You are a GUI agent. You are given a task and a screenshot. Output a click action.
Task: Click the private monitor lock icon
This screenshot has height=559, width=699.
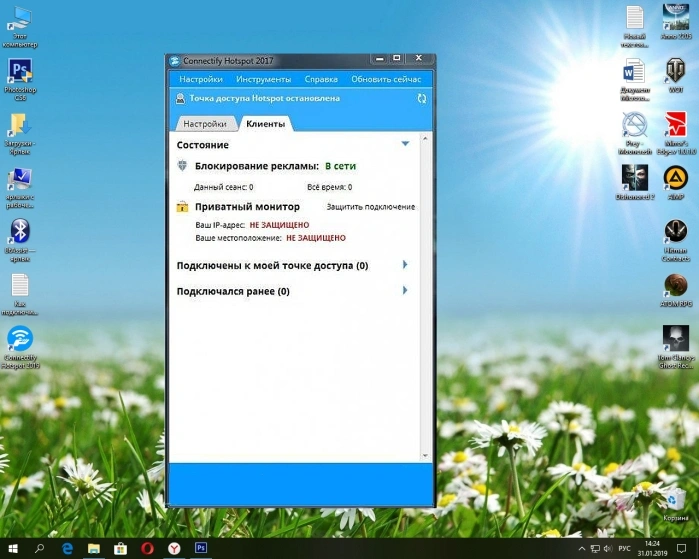182,206
